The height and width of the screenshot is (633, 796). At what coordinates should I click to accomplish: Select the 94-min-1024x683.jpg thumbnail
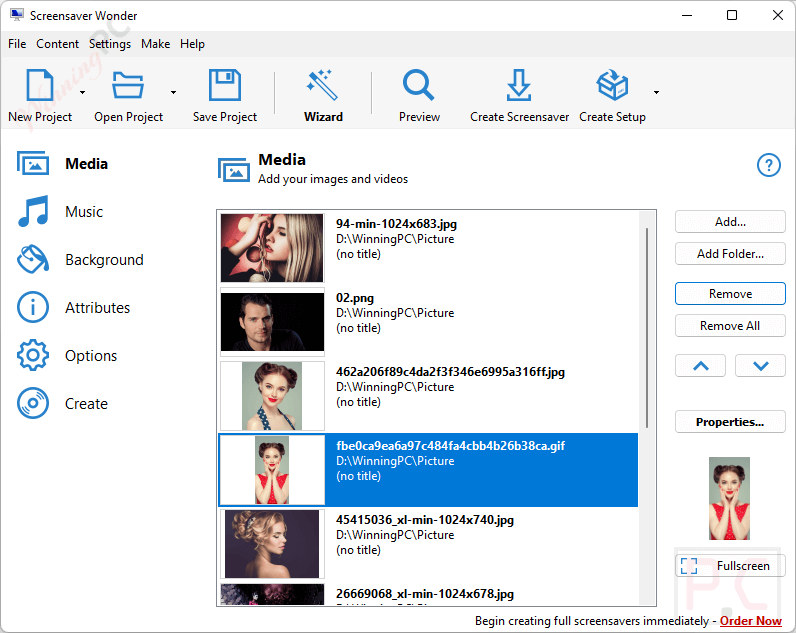pos(272,248)
